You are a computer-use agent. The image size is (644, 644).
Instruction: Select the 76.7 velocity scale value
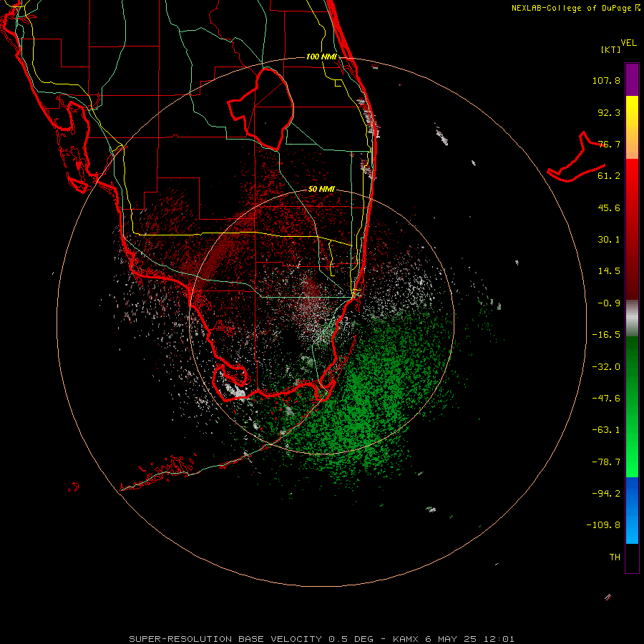pyautogui.click(x=609, y=144)
